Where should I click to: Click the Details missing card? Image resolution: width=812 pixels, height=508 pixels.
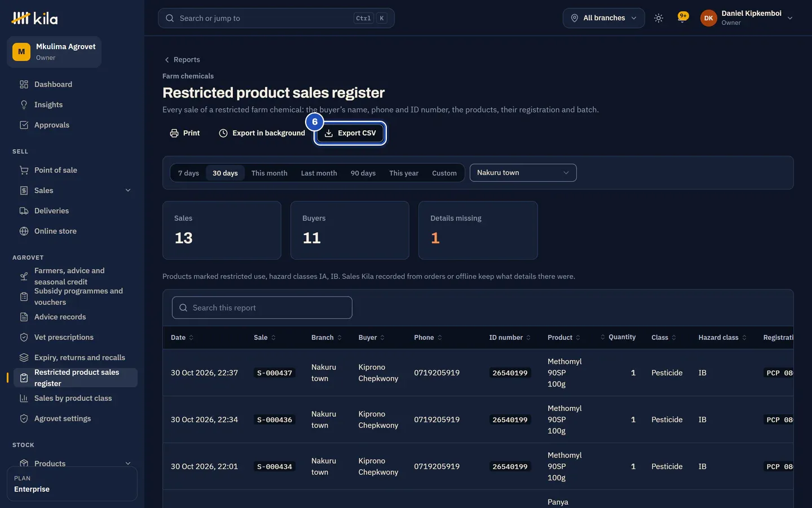[x=478, y=230]
